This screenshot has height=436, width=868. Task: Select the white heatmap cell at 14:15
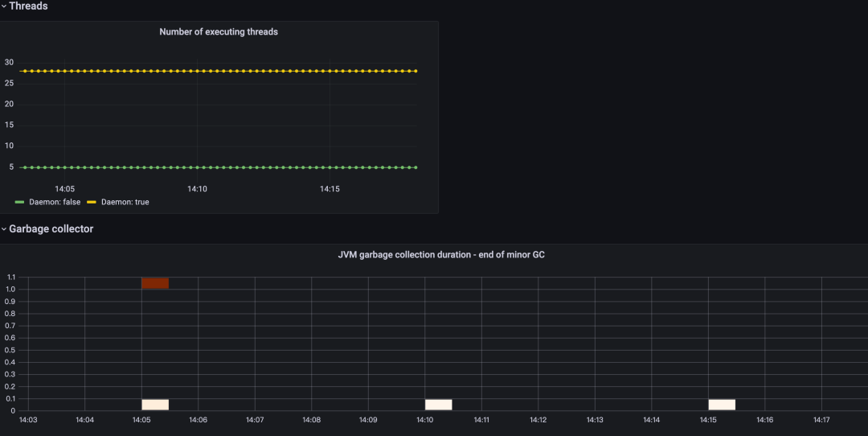point(722,405)
